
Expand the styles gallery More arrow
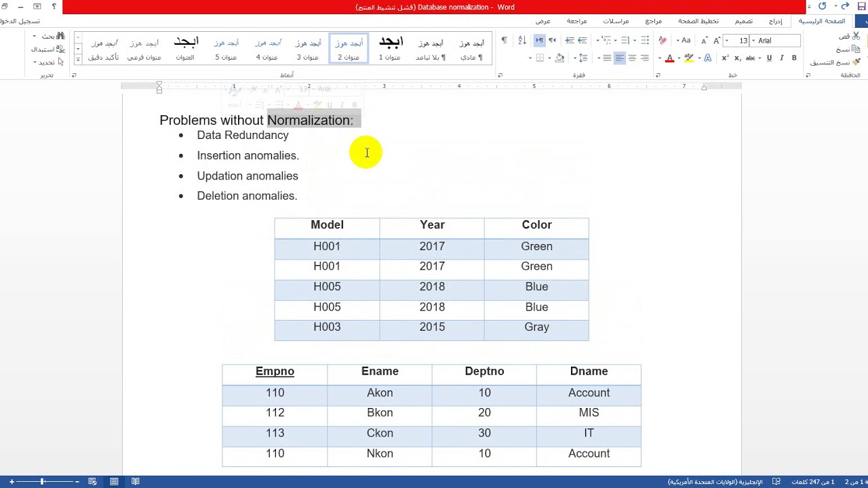(x=78, y=60)
